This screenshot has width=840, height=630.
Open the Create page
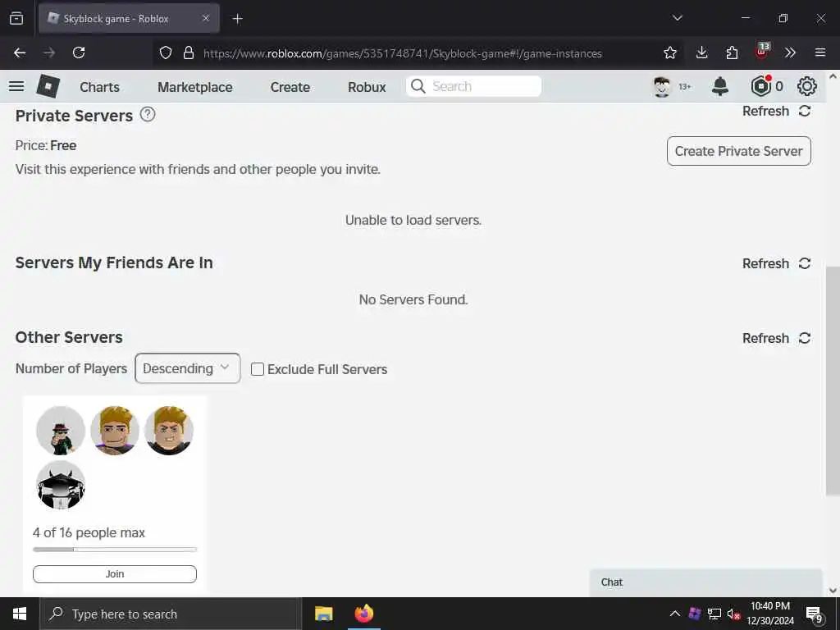tap(290, 87)
